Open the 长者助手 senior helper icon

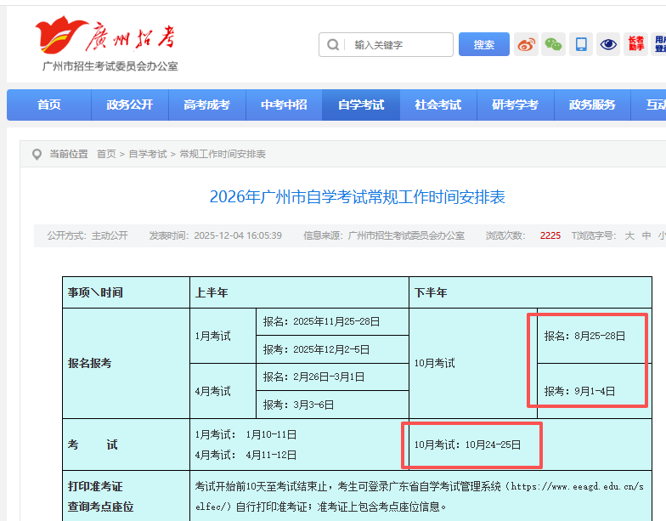[636, 44]
